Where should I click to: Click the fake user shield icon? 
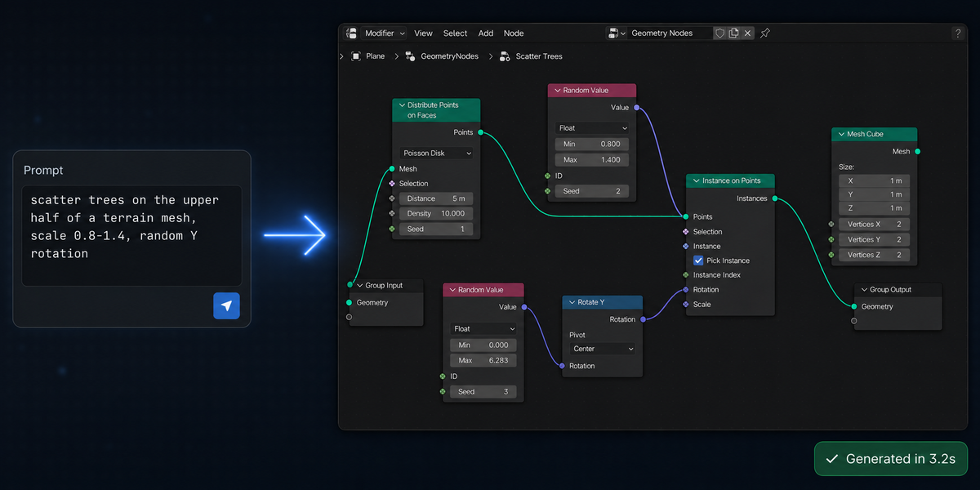(719, 33)
